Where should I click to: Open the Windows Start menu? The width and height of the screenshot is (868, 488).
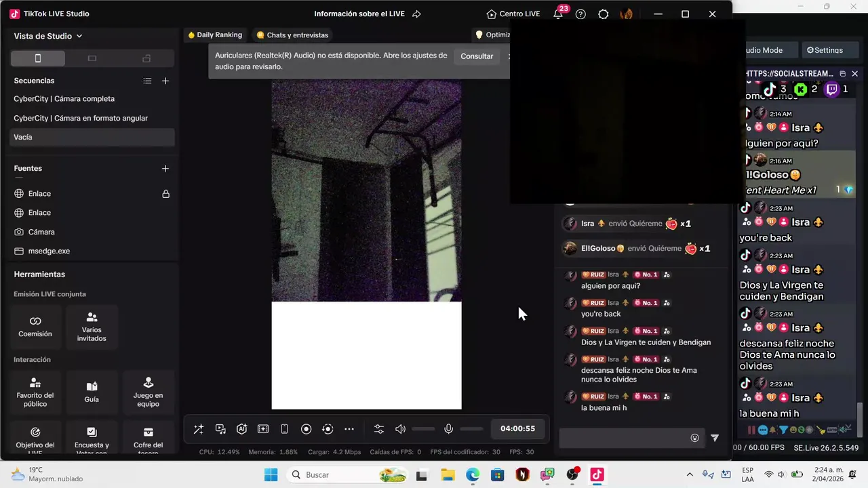click(271, 474)
